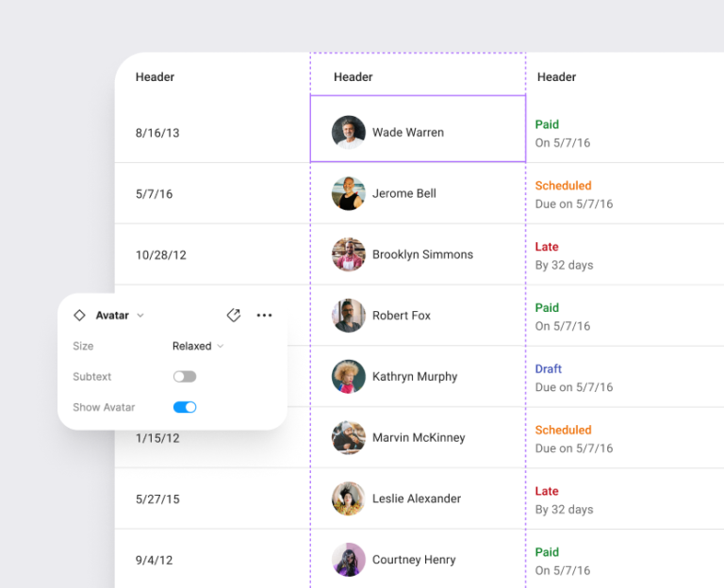Click the Header above the status column
724x588 pixels.
(x=557, y=77)
